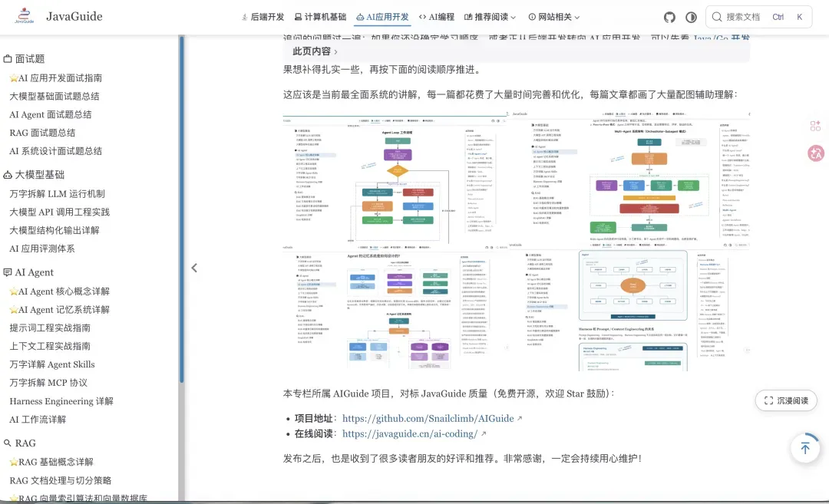
Task: Collapse the sidebar with the left chevron
Action: 194,268
